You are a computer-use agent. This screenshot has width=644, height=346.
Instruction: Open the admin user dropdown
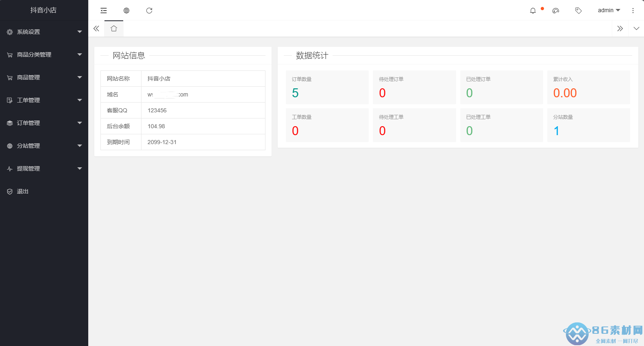pyautogui.click(x=609, y=11)
